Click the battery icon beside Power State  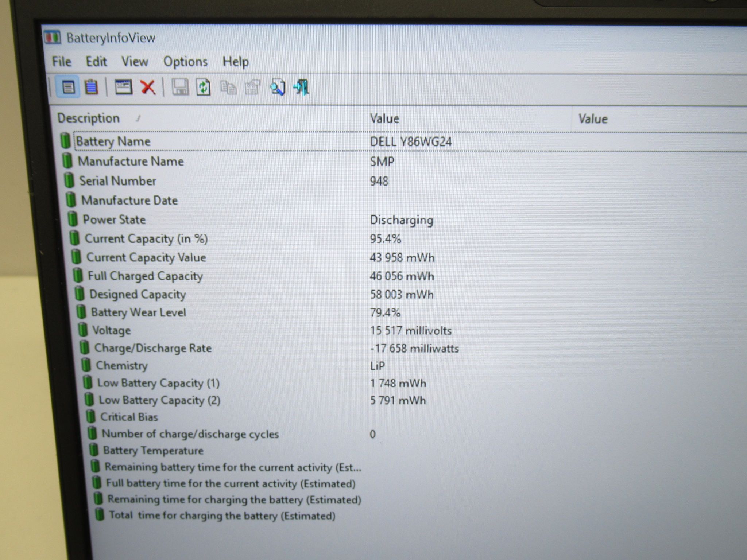pos(73,219)
